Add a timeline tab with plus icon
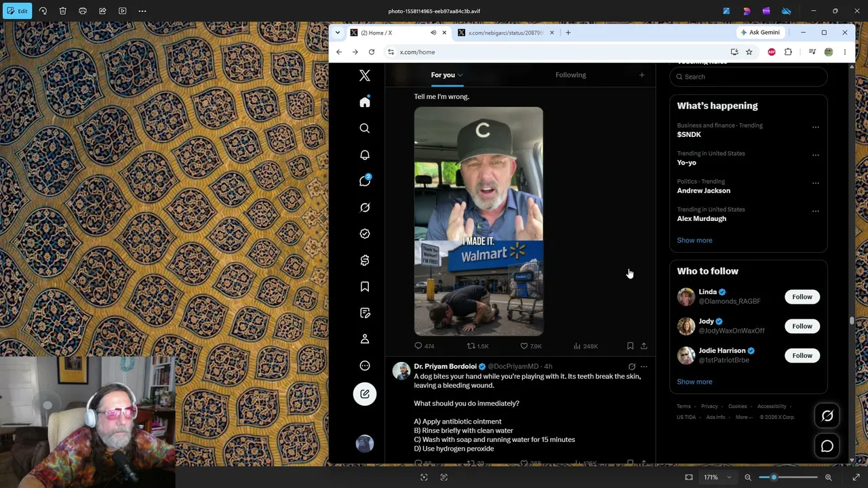This screenshot has width=868, height=488. (x=642, y=75)
